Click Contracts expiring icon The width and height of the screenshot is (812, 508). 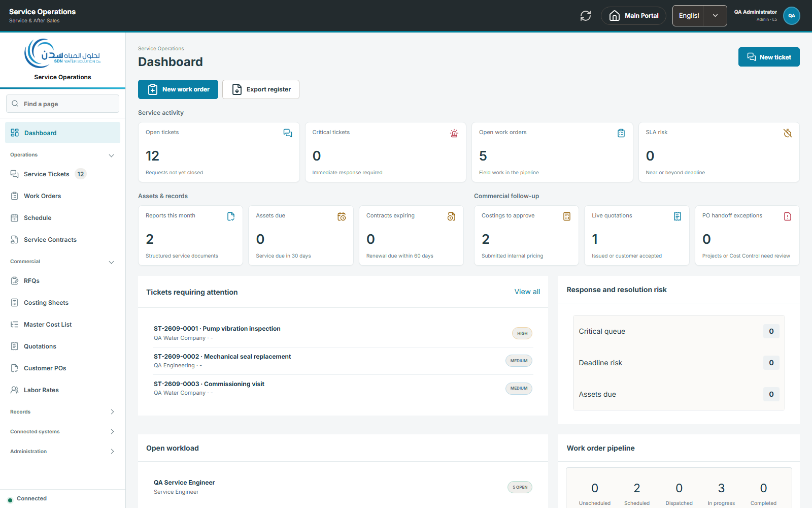pos(452,216)
